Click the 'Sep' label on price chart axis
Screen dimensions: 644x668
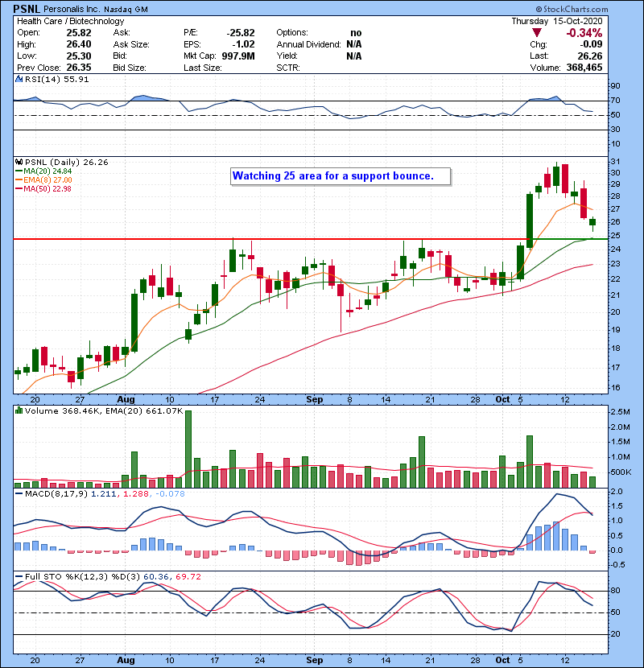[315, 400]
